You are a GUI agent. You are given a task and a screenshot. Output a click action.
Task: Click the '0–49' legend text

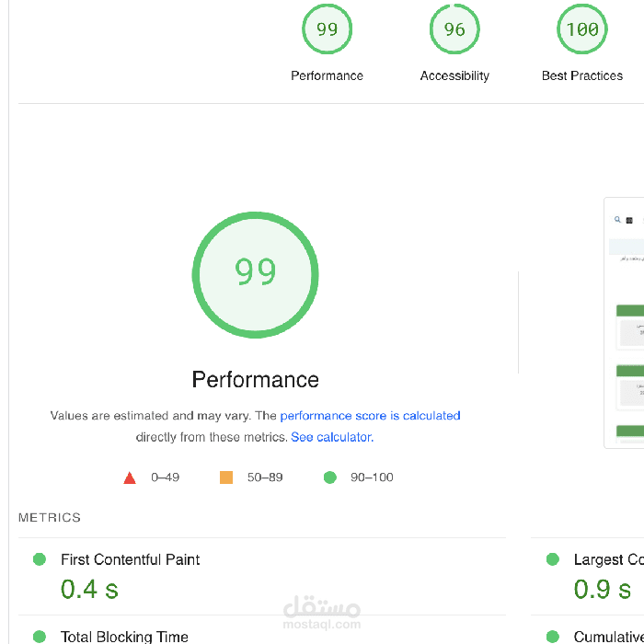(165, 477)
